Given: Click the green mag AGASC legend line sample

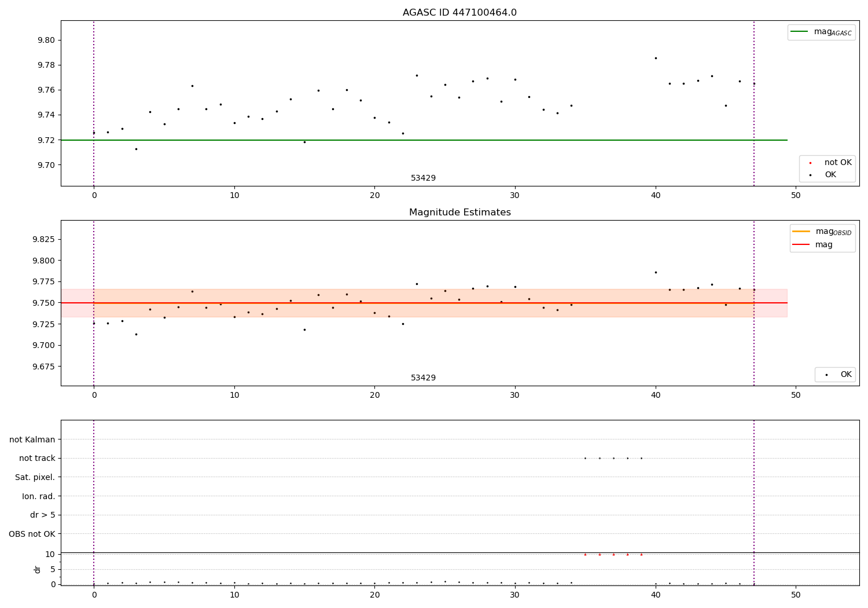Looking at the screenshot, I should point(800,32).
